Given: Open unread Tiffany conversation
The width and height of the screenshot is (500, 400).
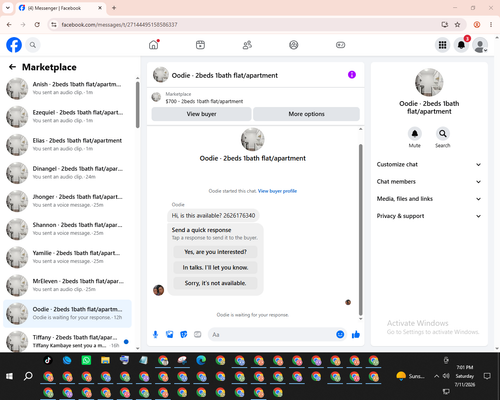Looking at the screenshot, I should [x=68, y=341].
